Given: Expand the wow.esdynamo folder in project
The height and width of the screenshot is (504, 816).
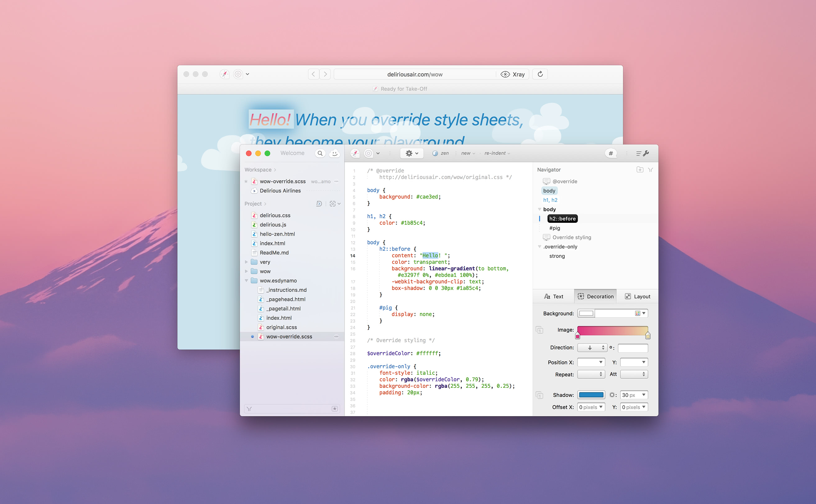Looking at the screenshot, I should pyautogui.click(x=246, y=280).
